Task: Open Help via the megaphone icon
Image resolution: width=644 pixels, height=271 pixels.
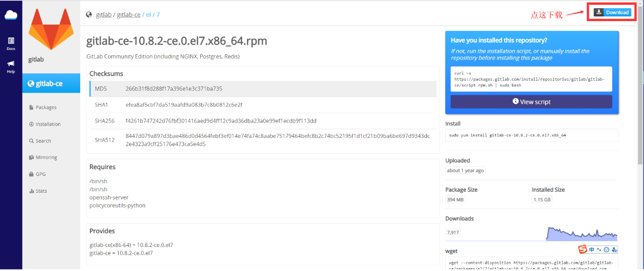Action: (11, 67)
